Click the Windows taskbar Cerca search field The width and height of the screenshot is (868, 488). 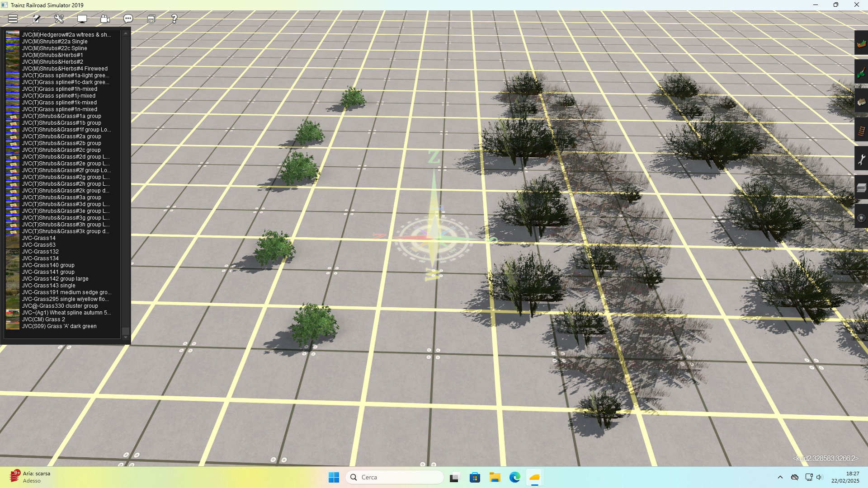[394, 477]
